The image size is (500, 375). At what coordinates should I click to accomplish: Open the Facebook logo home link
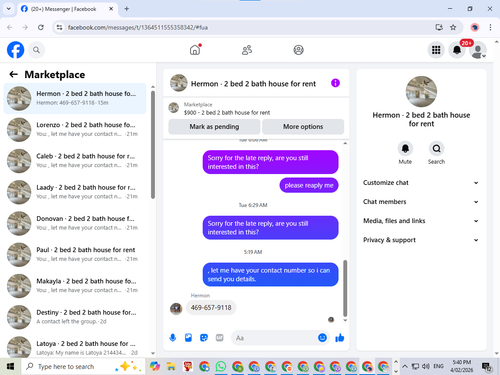15,50
